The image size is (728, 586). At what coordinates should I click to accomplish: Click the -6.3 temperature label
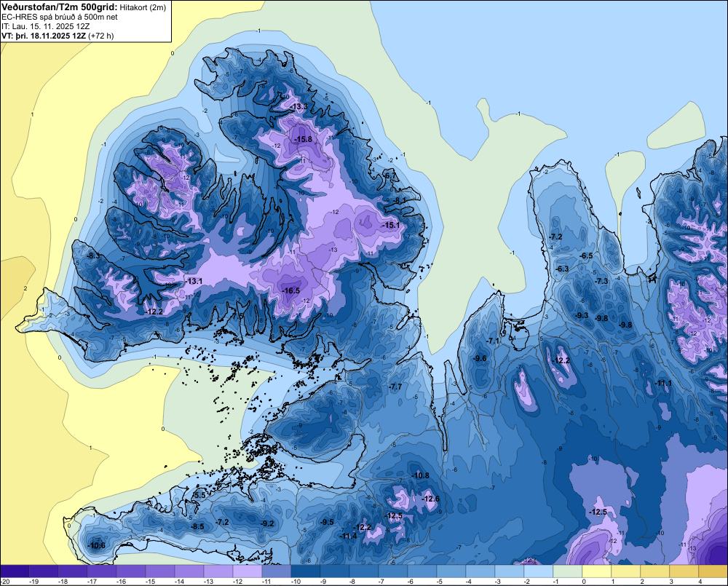tap(562, 269)
